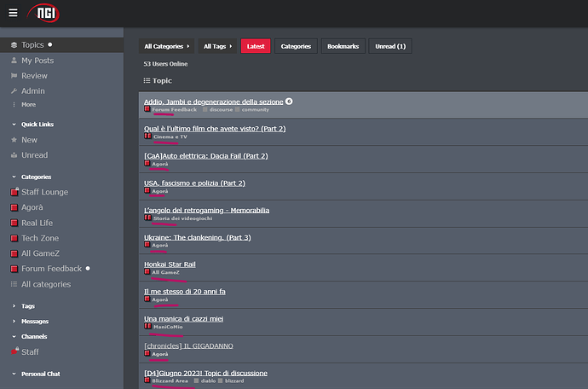Open topic [CaA]Auto elettrica: Dacia Fail
Image resolution: width=588 pixels, height=389 pixels.
(x=206, y=156)
